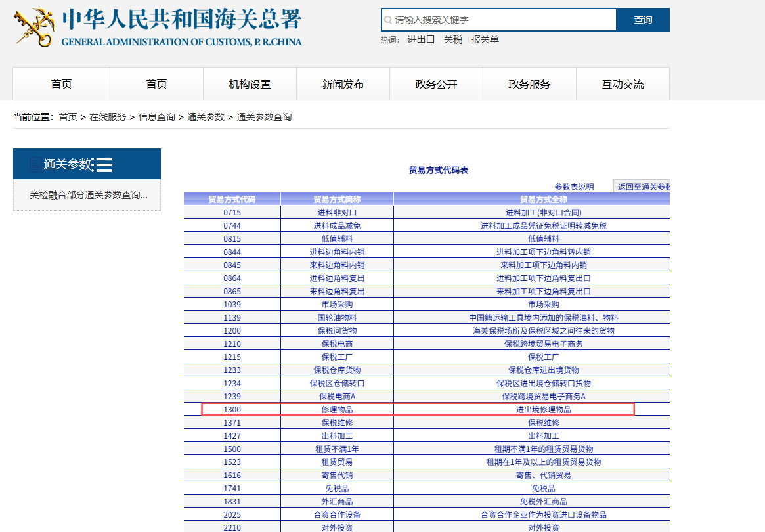Go to 首页 in breadcrumb
This screenshot has height=532, width=765.
tap(68, 117)
